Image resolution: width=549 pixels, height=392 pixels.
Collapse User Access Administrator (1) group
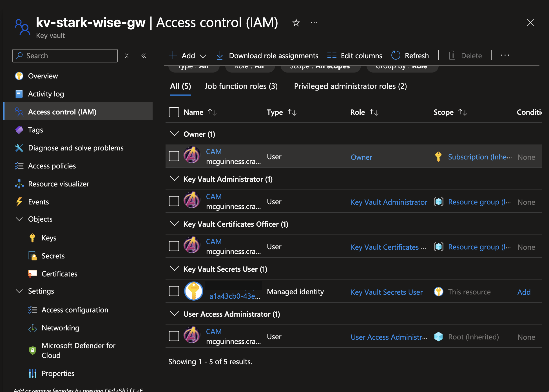175,314
